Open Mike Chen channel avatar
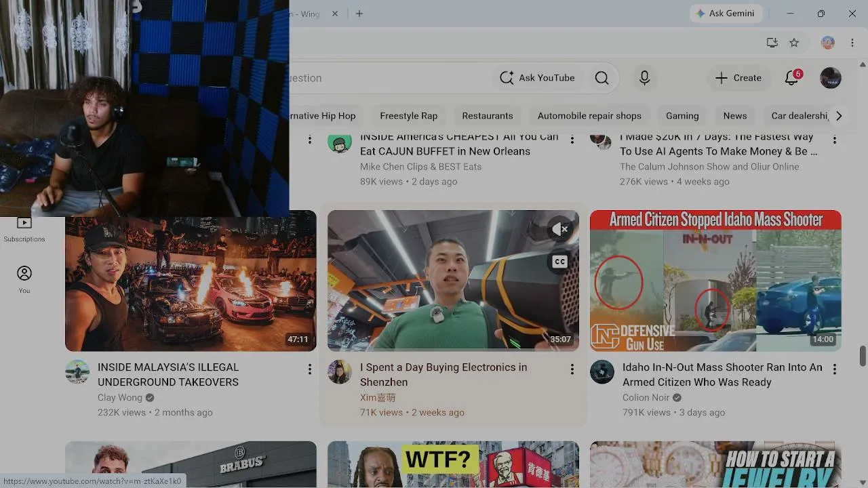This screenshot has width=868, height=488. click(x=340, y=142)
